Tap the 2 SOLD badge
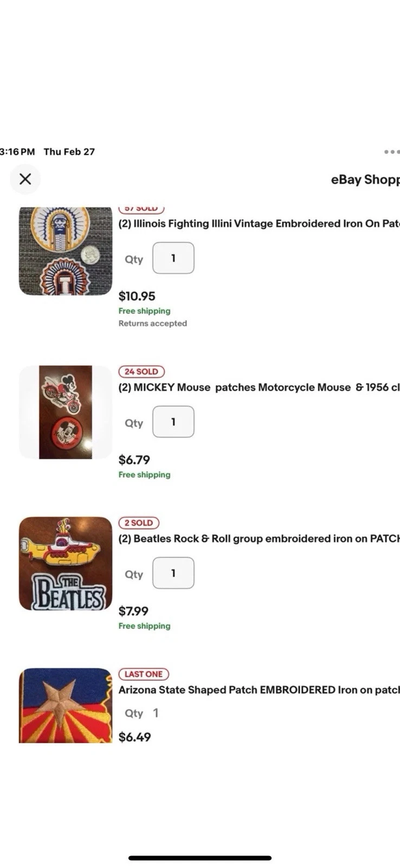This screenshot has height=868, width=400. pyautogui.click(x=139, y=523)
